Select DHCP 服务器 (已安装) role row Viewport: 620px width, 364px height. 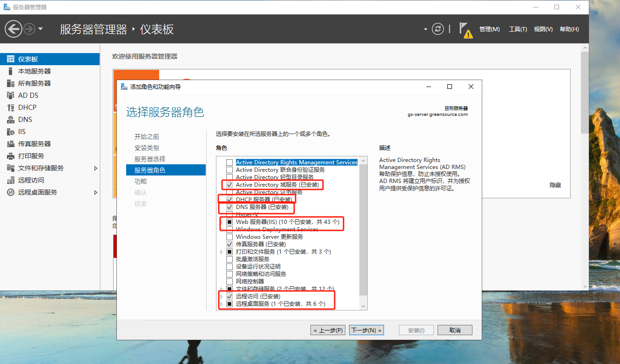coord(264,200)
